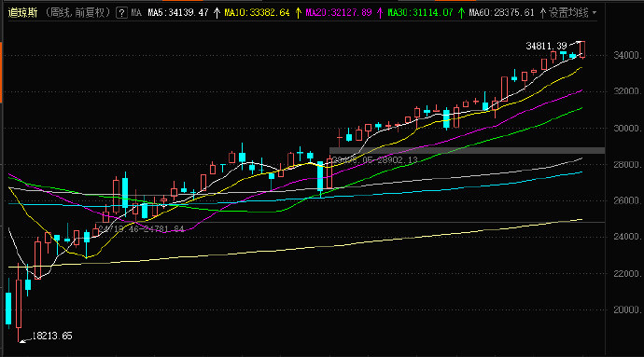Select the MA60:28375.61 value label
Viewport: 644px width, 357px height.
coord(502,13)
